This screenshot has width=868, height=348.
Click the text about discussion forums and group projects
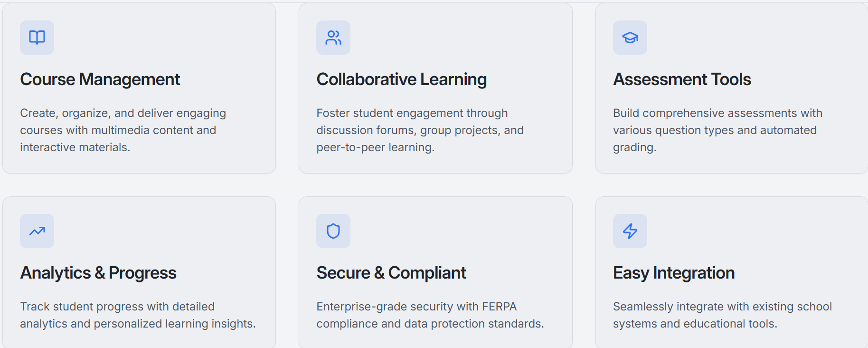point(420,130)
